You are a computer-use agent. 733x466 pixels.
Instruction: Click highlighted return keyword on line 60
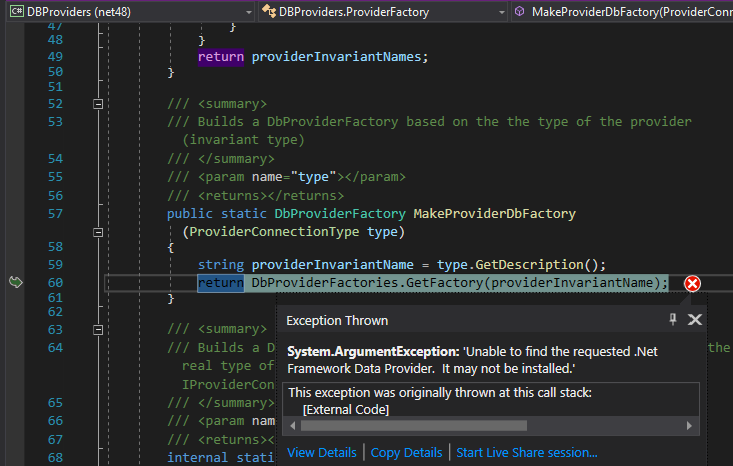[x=221, y=283]
